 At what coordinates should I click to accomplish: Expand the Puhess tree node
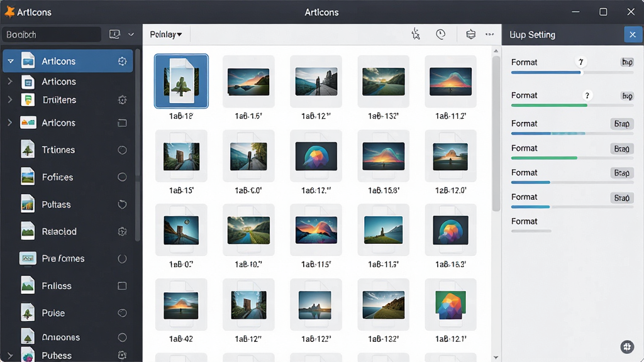(10, 356)
